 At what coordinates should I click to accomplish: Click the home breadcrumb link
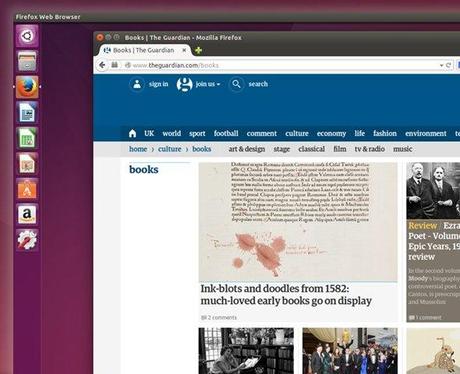pyautogui.click(x=138, y=149)
